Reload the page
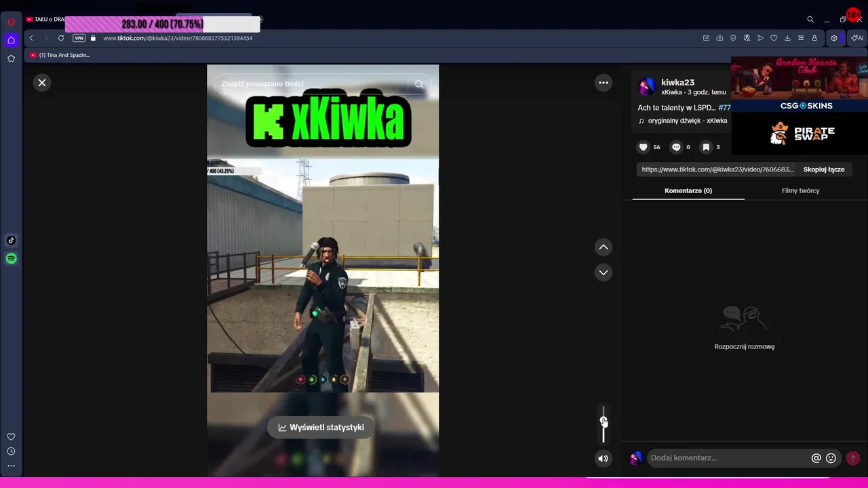 click(x=61, y=38)
